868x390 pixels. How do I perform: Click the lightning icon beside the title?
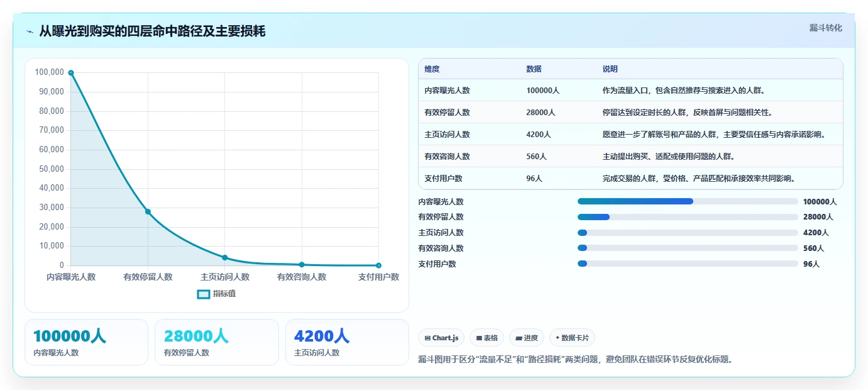point(30,31)
